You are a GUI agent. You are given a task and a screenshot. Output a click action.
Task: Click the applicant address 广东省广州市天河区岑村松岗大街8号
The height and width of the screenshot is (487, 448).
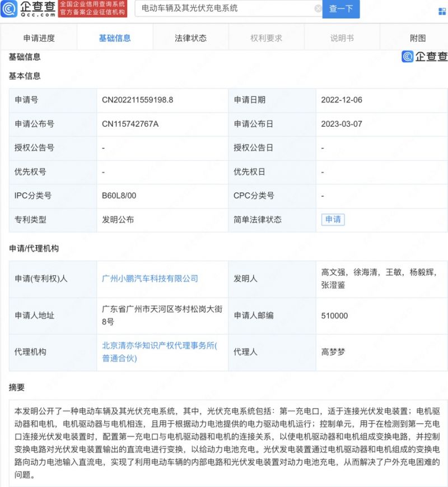pos(162,316)
